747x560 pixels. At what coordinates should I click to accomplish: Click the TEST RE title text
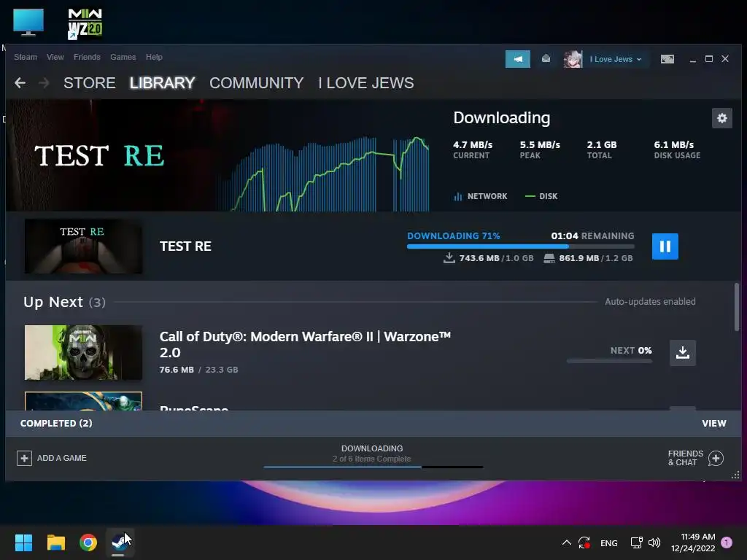click(185, 246)
